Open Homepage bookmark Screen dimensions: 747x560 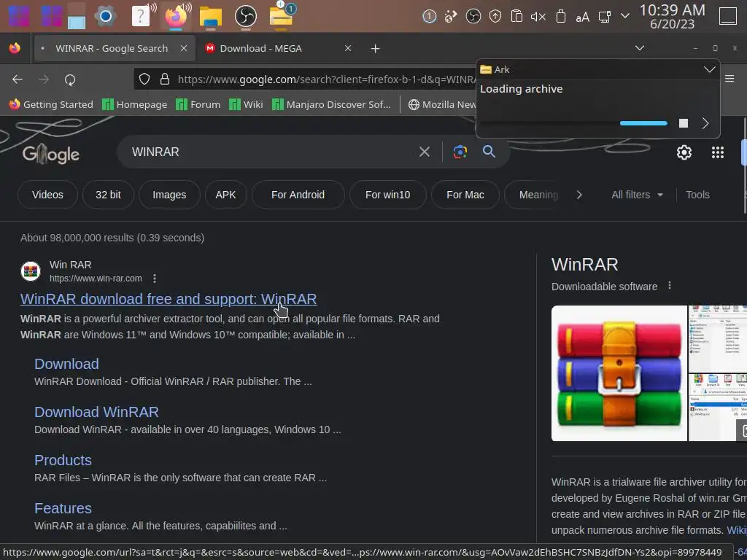point(135,104)
